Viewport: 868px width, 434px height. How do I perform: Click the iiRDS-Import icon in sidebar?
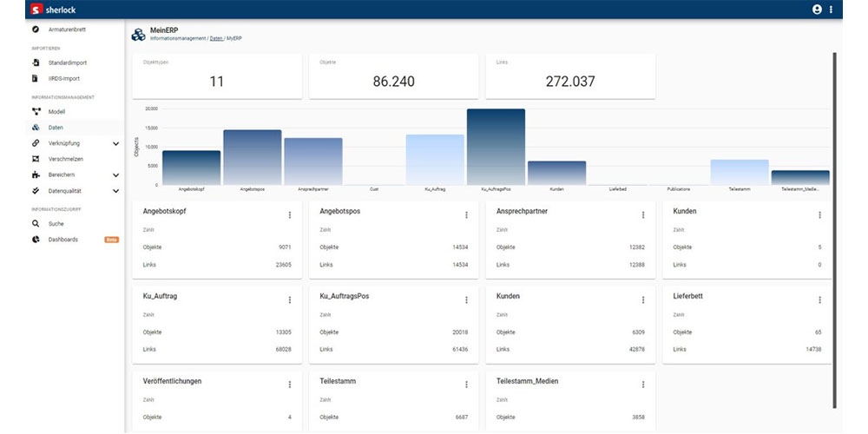[36, 78]
